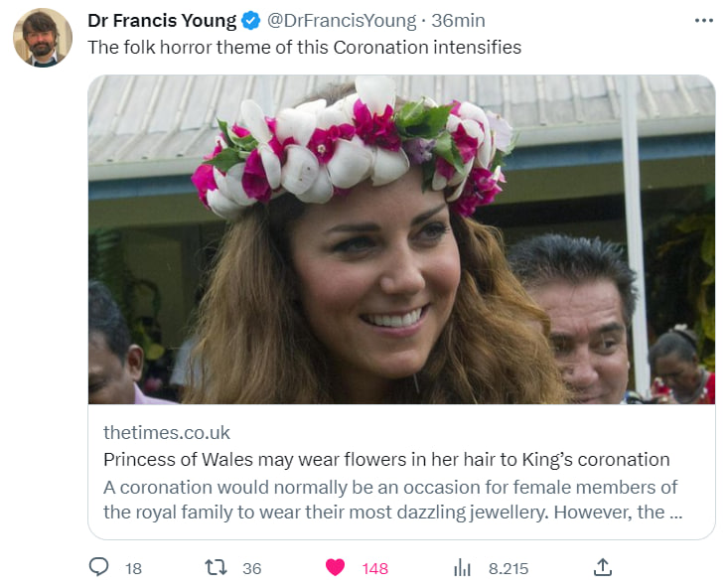Viewport: 728px width, 588px height.
Task: Click the view count 8.215
Action: [509, 568]
